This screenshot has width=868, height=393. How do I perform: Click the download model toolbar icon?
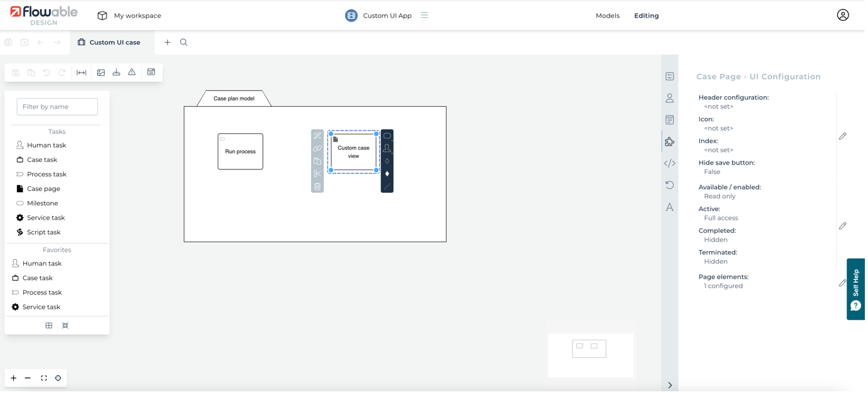116,72
